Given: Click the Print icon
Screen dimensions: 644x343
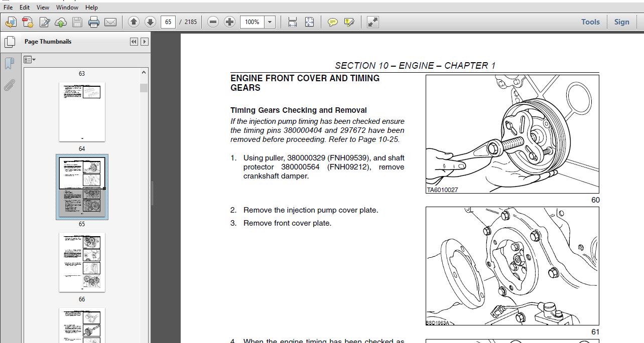Looking at the screenshot, I should (x=94, y=22).
